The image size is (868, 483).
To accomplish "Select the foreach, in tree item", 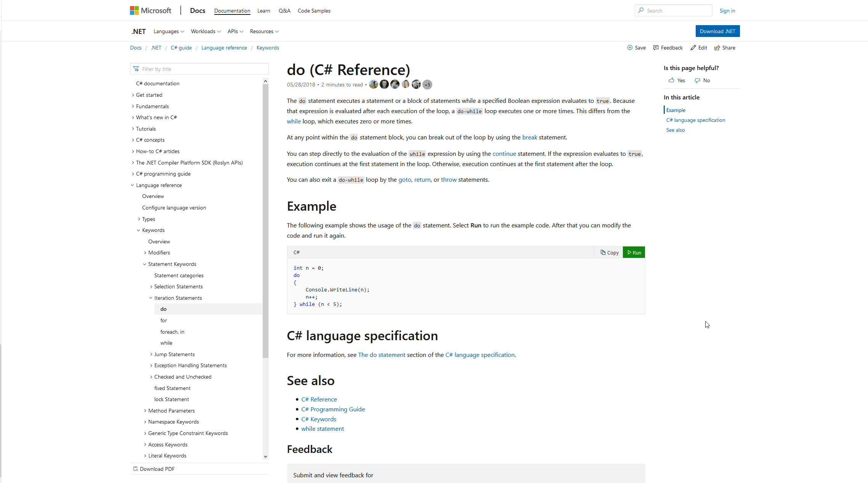I will (172, 332).
